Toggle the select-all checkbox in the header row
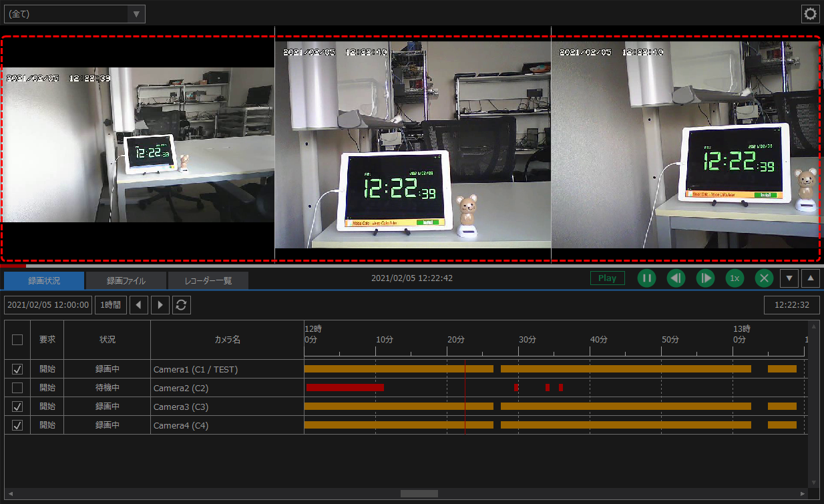 (x=17, y=339)
